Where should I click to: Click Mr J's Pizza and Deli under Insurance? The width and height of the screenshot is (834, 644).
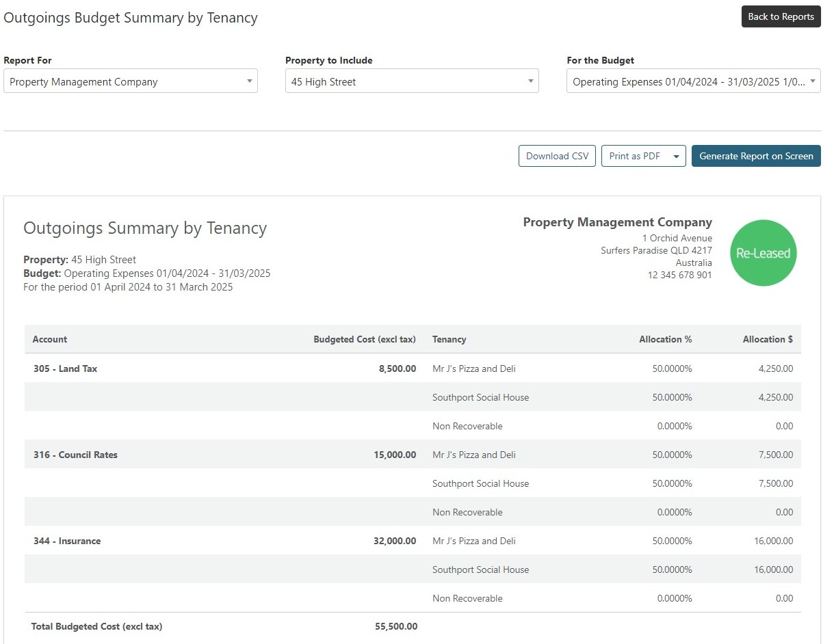pos(474,541)
